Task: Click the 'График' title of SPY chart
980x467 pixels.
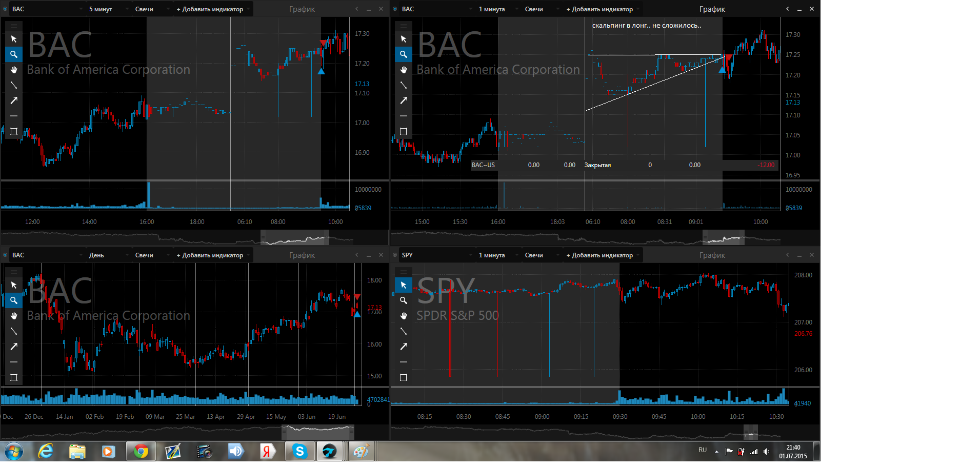Action: click(x=712, y=255)
